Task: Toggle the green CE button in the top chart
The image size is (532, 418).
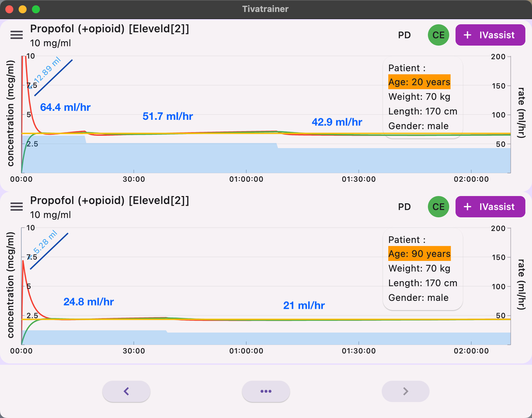Action: [438, 35]
